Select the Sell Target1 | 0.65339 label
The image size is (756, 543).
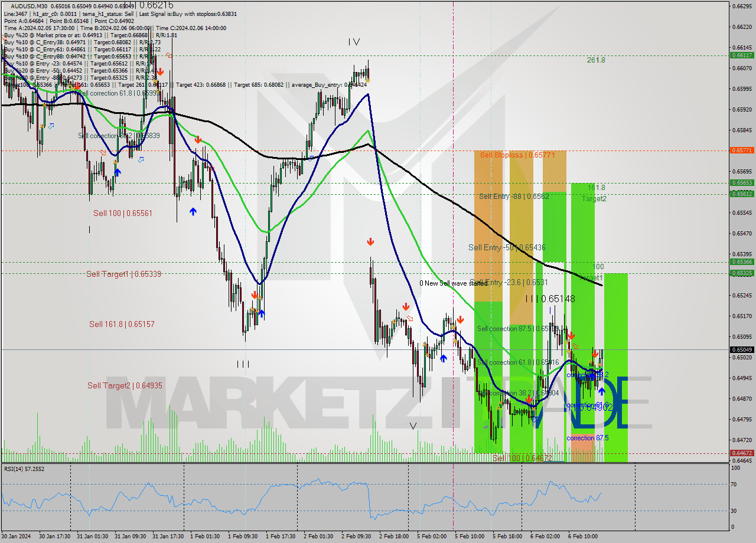point(123,274)
